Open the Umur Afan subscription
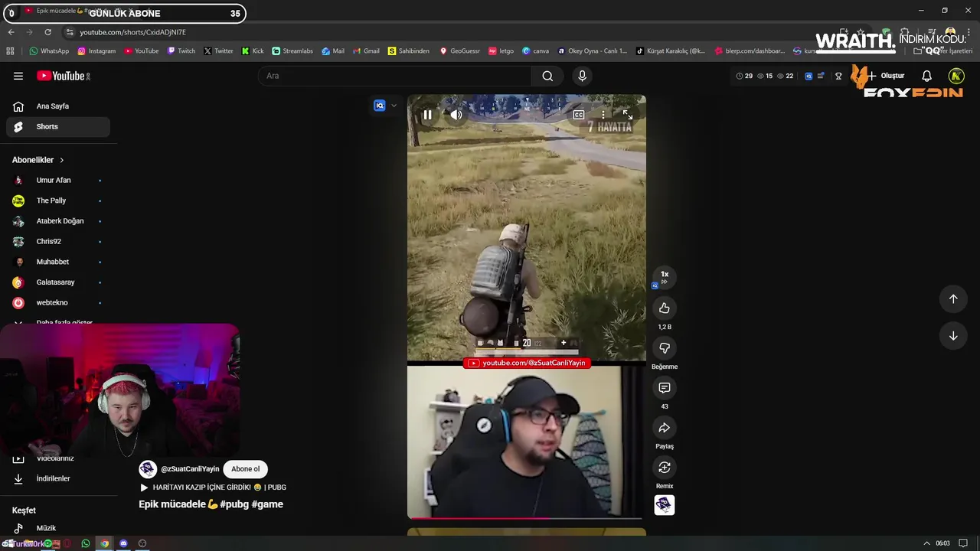 [58, 180]
